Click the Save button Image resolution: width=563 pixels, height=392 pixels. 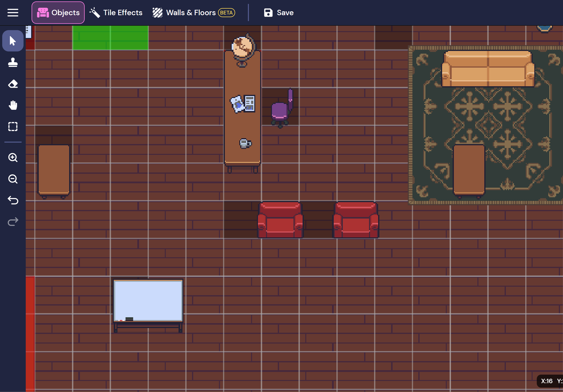click(279, 12)
